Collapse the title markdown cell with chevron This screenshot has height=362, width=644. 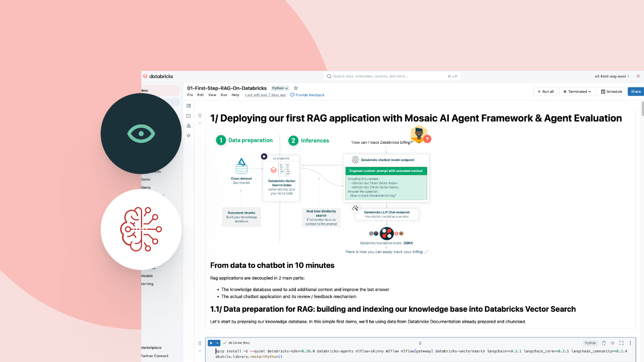(200, 123)
